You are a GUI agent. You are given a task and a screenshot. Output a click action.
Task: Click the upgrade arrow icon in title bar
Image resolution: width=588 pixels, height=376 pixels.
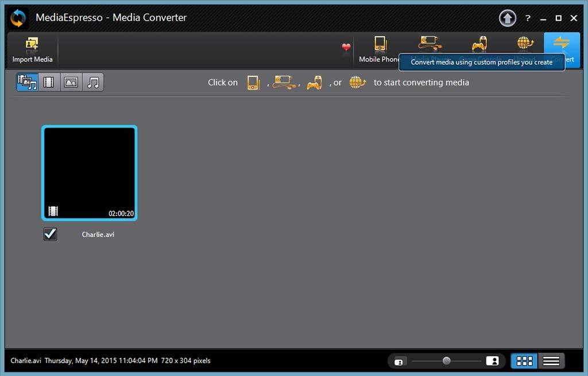508,18
